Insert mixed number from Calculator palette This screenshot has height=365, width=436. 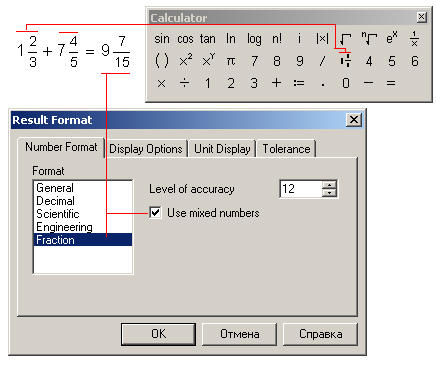[346, 61]
